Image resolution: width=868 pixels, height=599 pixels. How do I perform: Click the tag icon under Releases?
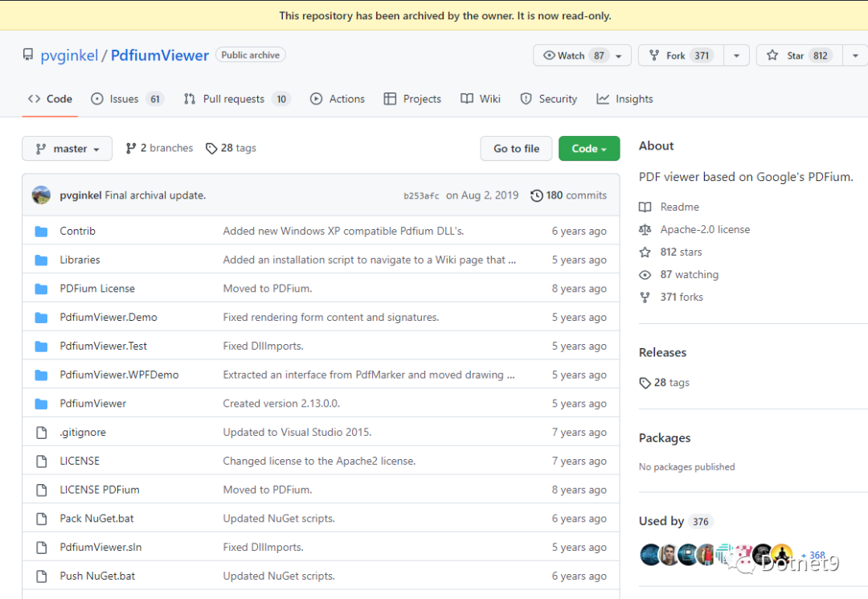coord(645,383)
